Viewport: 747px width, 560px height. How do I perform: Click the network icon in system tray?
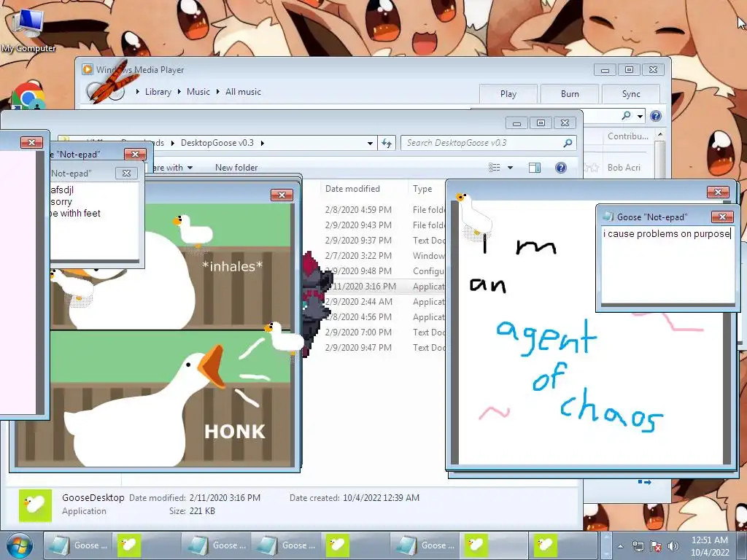tap(638, 546)
